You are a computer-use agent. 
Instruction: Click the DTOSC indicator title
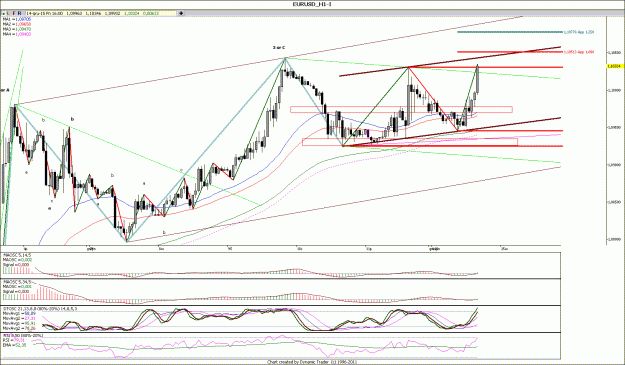40,308
